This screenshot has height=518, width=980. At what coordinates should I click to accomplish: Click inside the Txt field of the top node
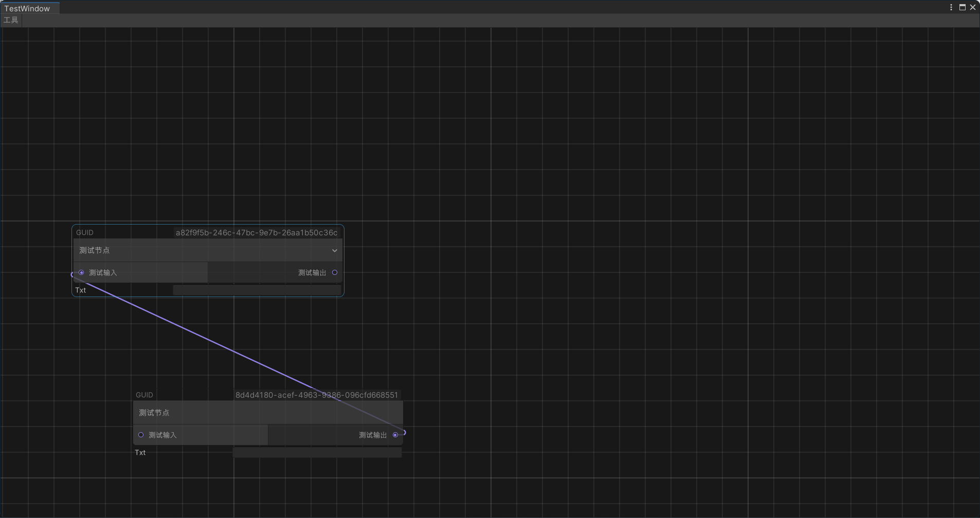click(x=257, y=290)
